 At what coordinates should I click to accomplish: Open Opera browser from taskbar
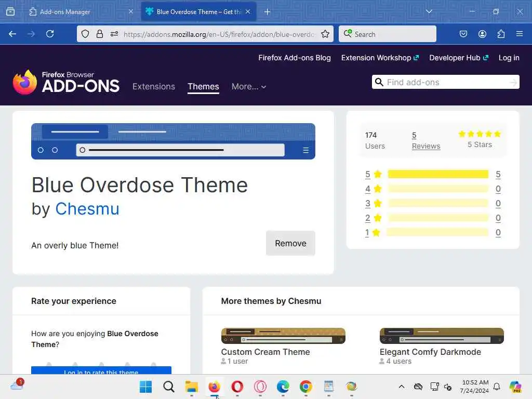click(237, 387)
